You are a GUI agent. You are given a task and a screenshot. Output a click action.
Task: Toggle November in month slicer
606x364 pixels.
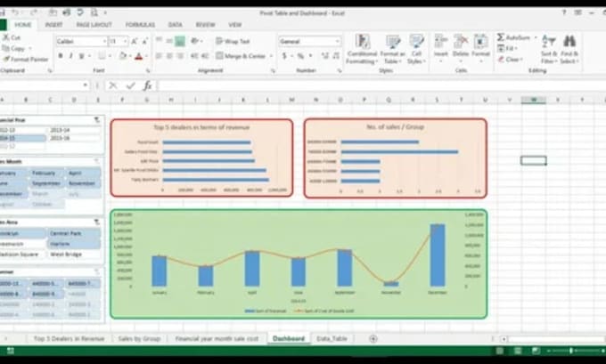(83, 183)
